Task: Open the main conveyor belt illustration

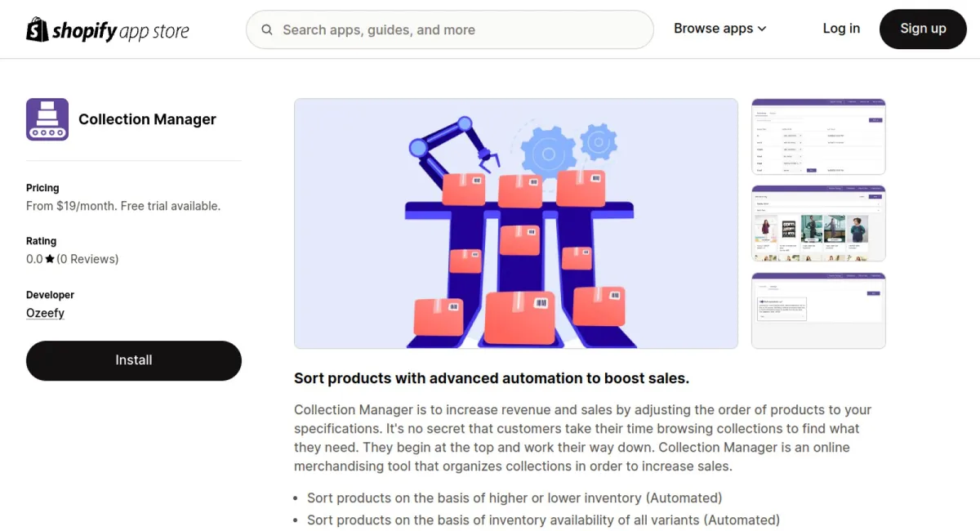Action: pyautogui.click(x=516, y=224)
